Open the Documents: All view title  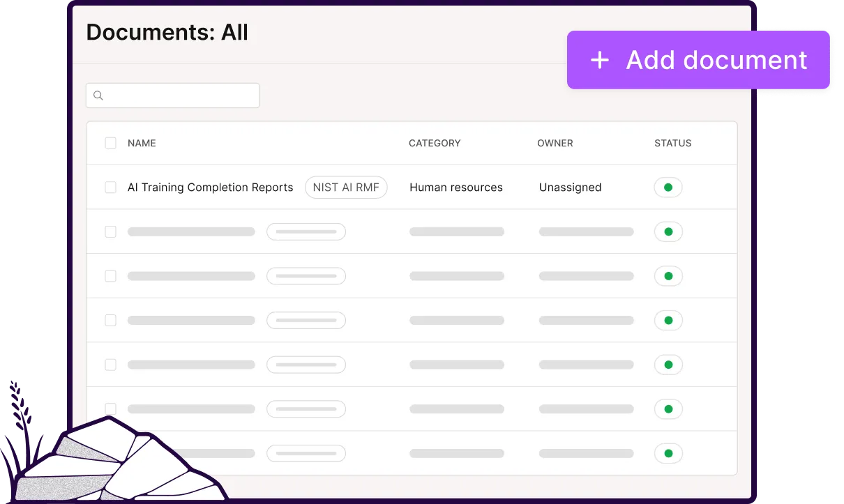pyautogui.click(x=167, y=32)
